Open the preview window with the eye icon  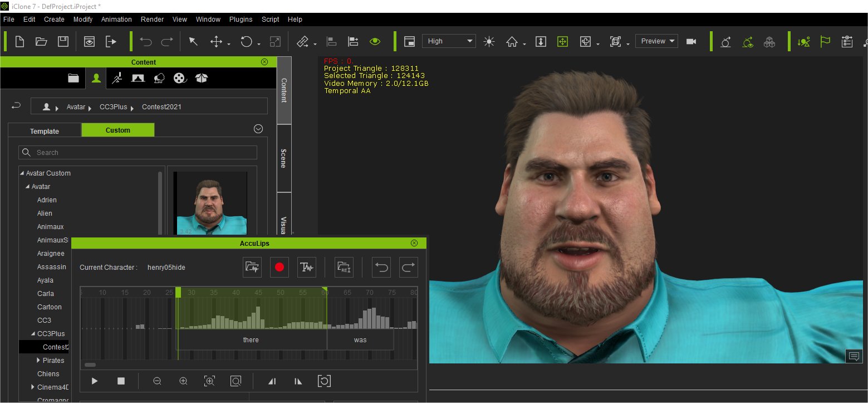(89, 41)
